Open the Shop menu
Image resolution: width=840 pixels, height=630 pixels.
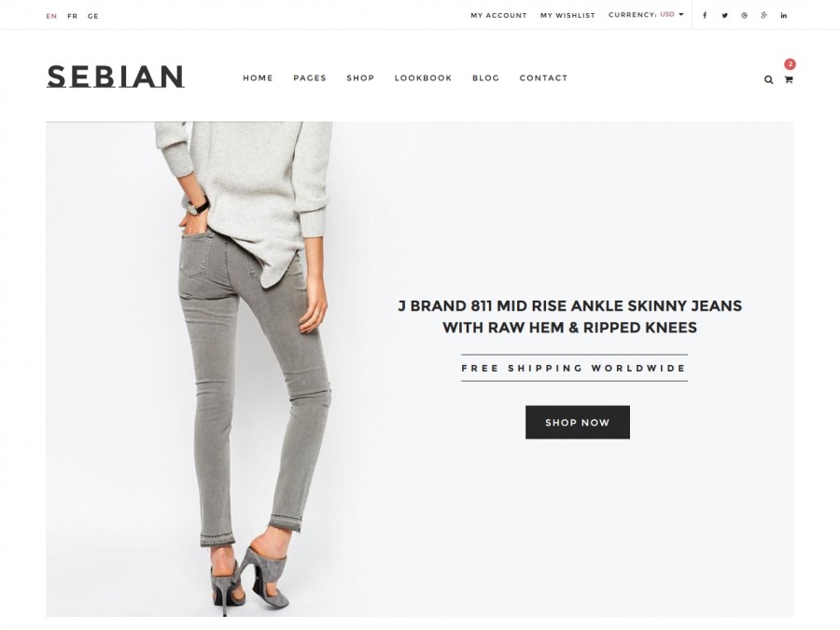[360, 77]
